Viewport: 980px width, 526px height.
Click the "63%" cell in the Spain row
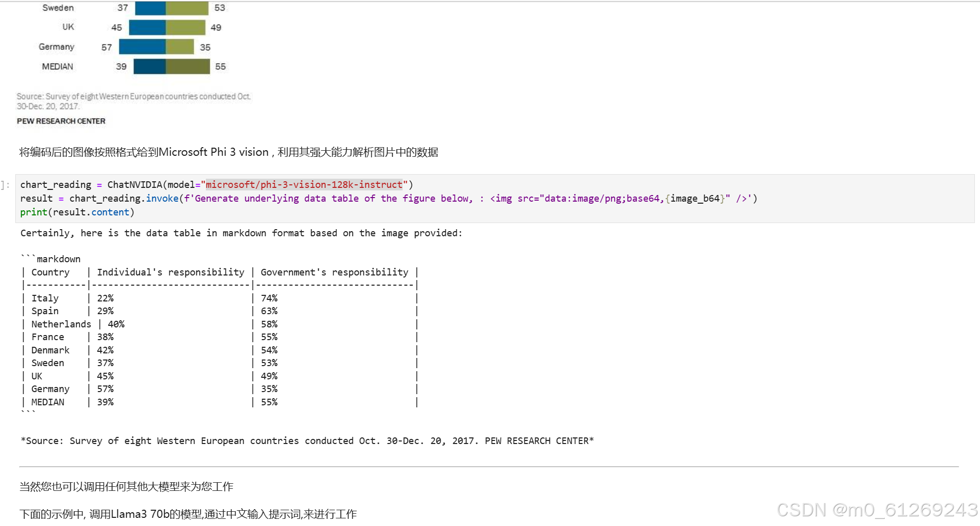(269, 311)
